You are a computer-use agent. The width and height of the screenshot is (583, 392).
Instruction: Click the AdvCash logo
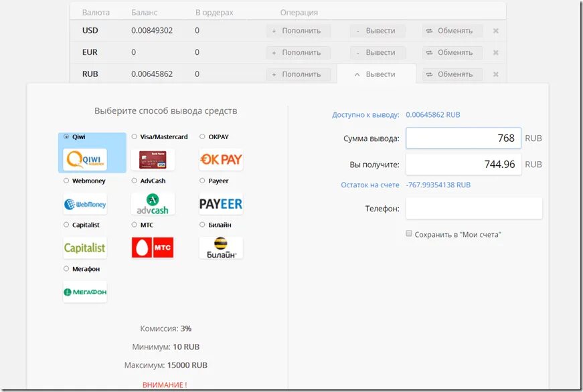(x=153, y=203)
